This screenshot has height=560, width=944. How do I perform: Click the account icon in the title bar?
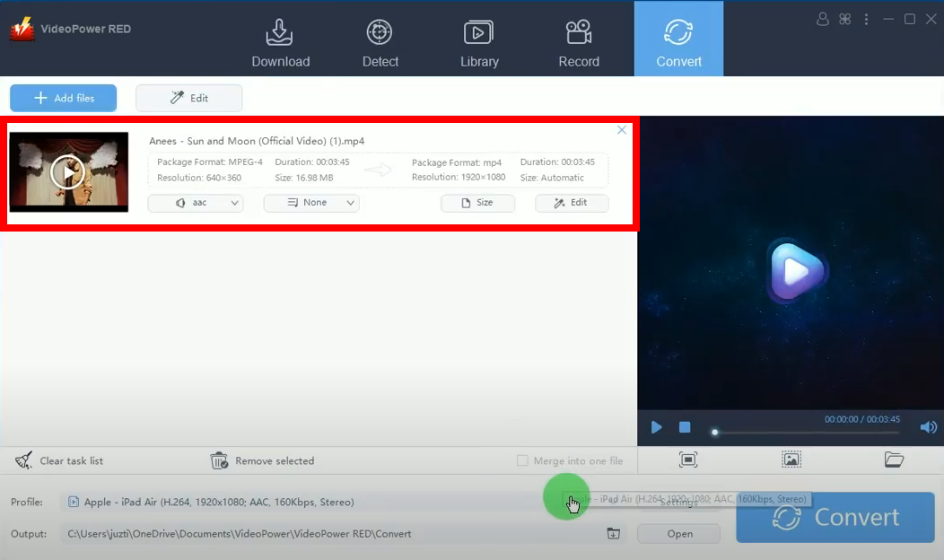pyautogui.click(x=823, y=18)
